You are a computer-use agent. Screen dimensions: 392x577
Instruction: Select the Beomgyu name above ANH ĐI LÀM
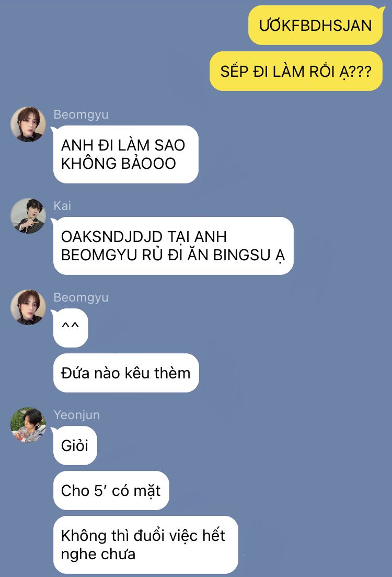(81, 114)
